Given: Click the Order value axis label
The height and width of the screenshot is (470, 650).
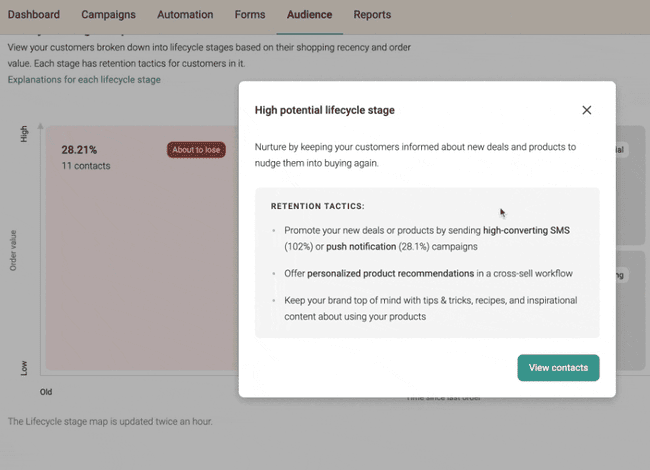Looking at the screenshot, I should click(14, 250).
